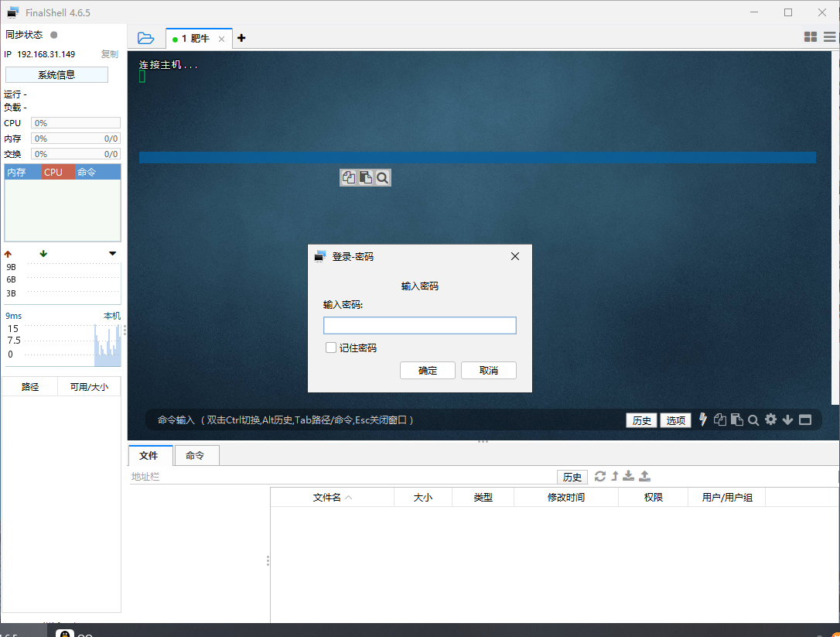Refresh the remote file list

pyautogui.click(x=600, y=477)
